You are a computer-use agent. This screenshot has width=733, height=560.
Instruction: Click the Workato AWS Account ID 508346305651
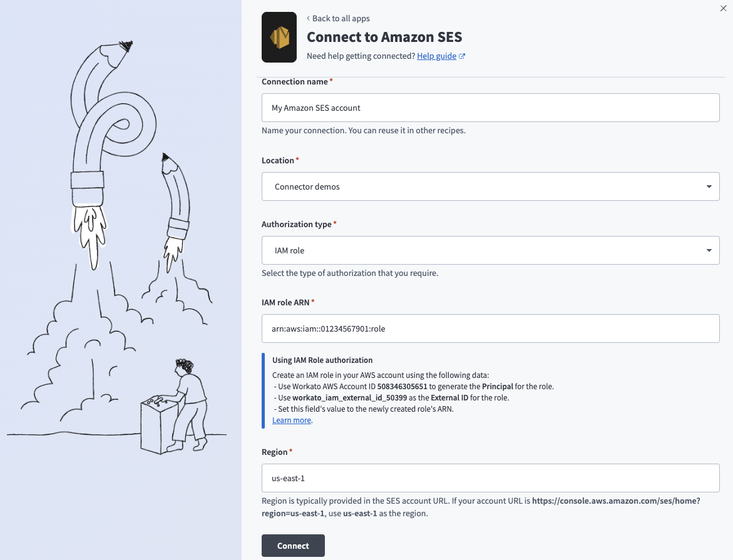[x=402, y=387]
